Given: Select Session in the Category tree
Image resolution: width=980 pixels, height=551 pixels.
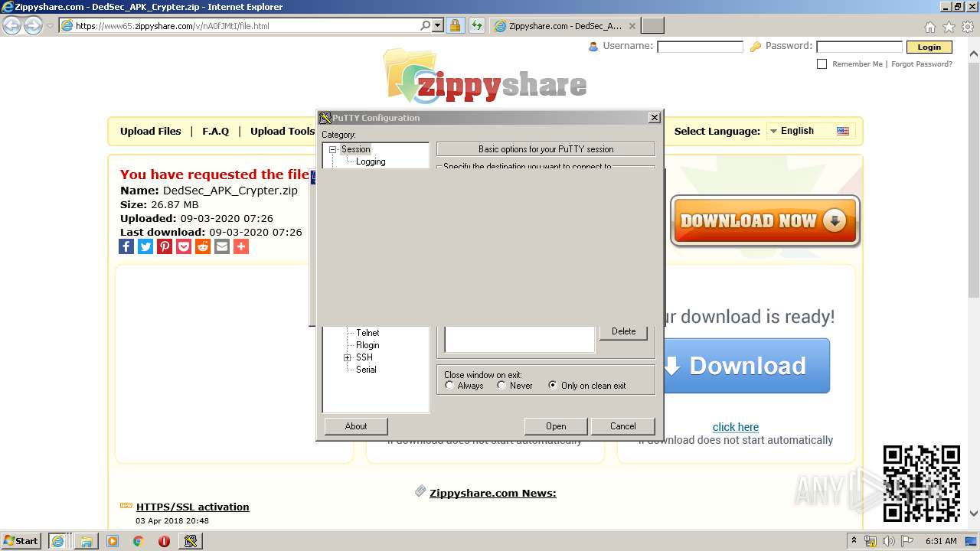Looking at the screenshot, I should (x=355, y=149).
